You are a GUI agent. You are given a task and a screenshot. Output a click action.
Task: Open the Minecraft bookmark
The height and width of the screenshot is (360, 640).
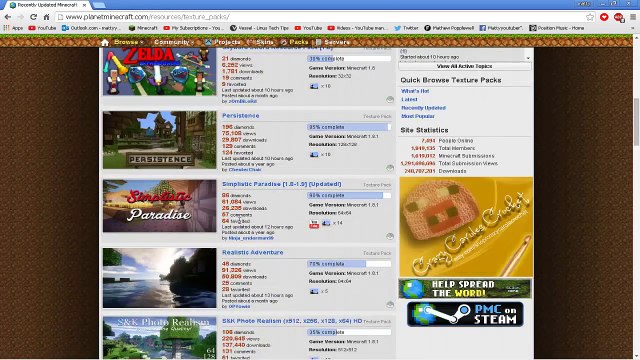tap(143, 28)
